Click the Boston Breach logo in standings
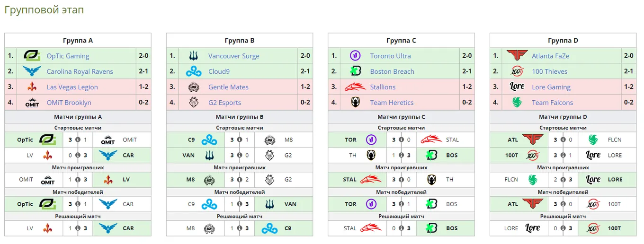 [356, 71]
